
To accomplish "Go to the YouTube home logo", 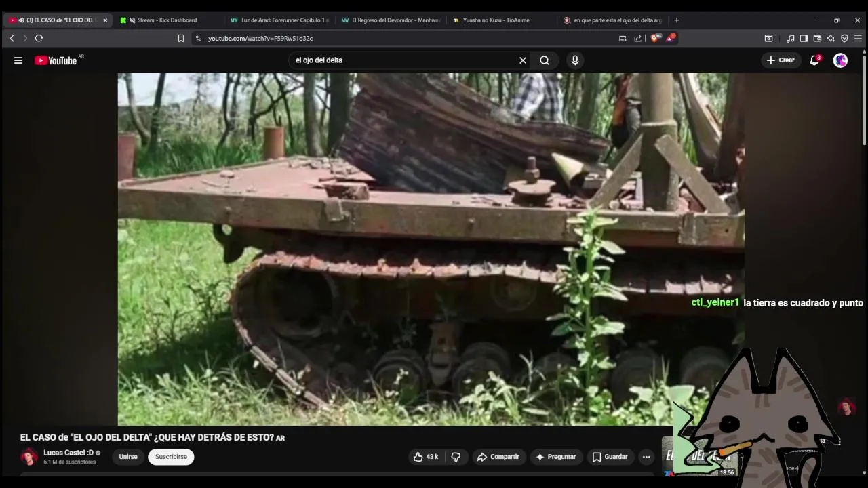I will pos(56,60).
